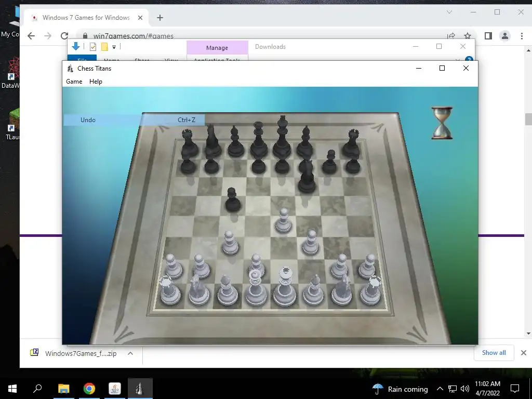The width and height of the screenshot is (532, 399).
Task: Click the blue down arrow in Explorer toolbar
Action: pyautogui.click(x=76, y=46)
